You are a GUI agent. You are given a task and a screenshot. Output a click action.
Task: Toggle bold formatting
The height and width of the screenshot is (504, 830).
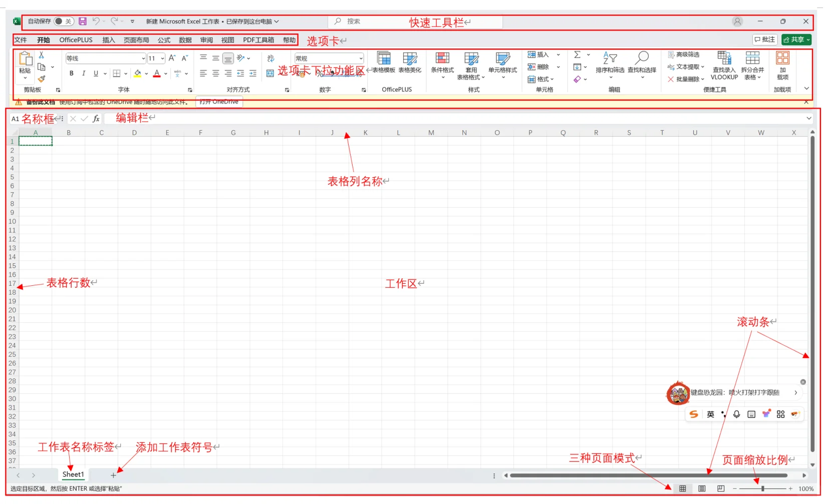pyautogui.click(x=72, y=74)
